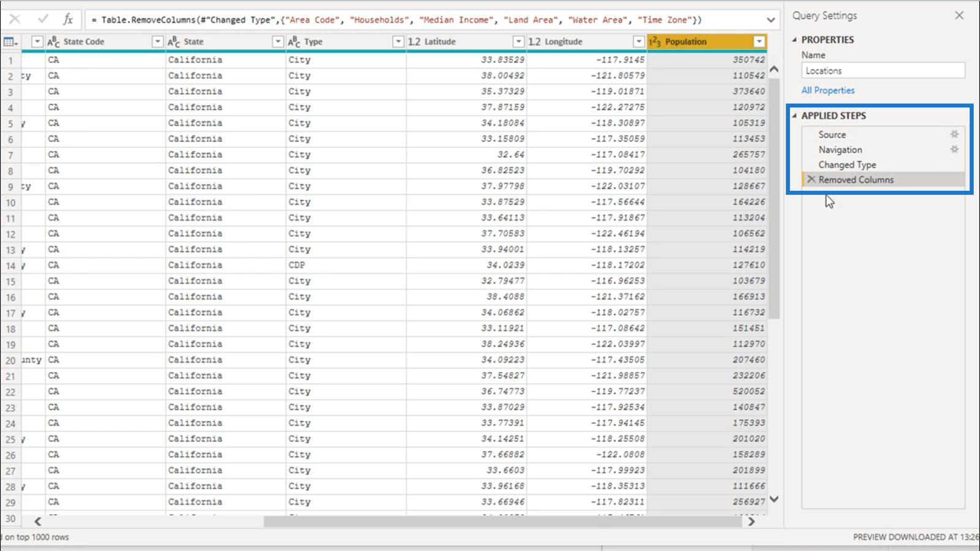Open Navigation step settings gear

tap(954, 149)
